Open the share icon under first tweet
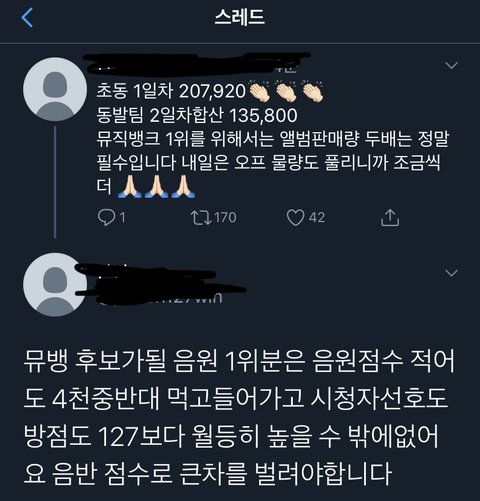Screen dimensions: 480x501 (390, 218)
